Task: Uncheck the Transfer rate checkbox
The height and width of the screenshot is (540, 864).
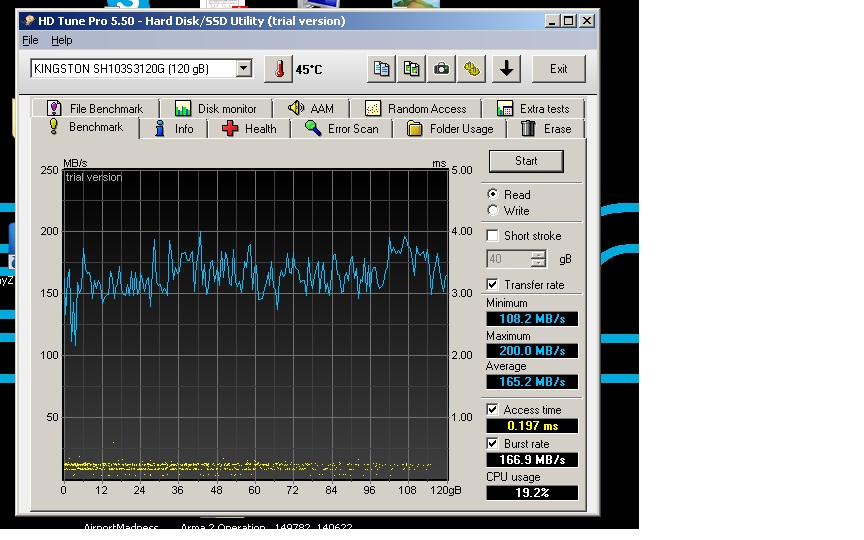Action: [x=492, y=285]
